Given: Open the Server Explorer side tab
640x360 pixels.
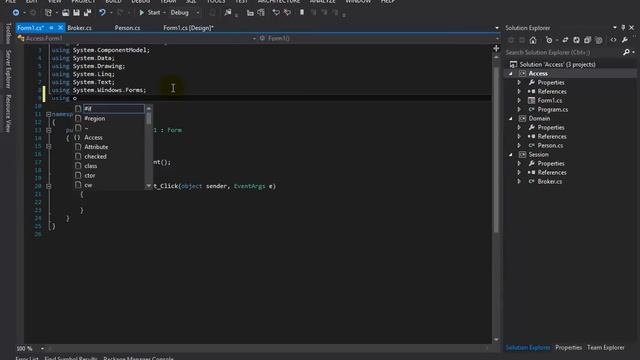Looking at the screenshot, I should (8, 69).
